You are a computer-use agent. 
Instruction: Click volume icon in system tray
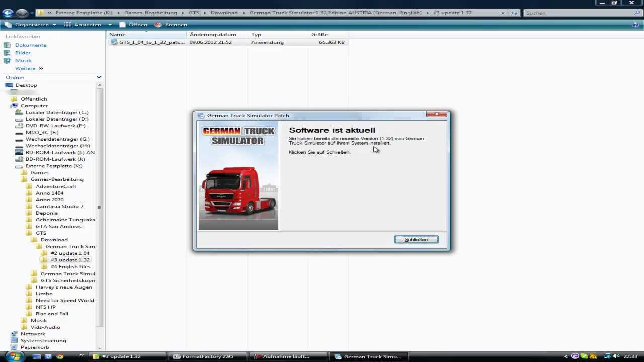pyautogui.click(x=617, y=356)
